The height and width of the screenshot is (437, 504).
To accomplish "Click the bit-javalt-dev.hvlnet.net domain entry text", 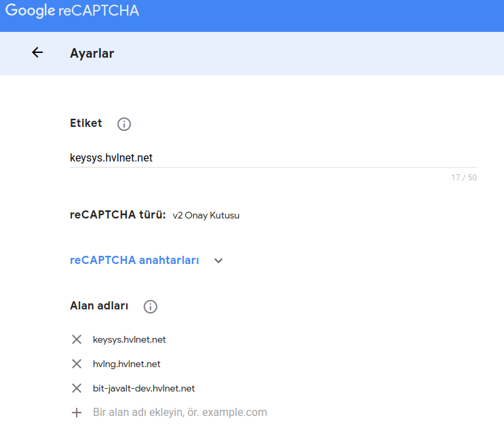I will (x=144, y=388).
